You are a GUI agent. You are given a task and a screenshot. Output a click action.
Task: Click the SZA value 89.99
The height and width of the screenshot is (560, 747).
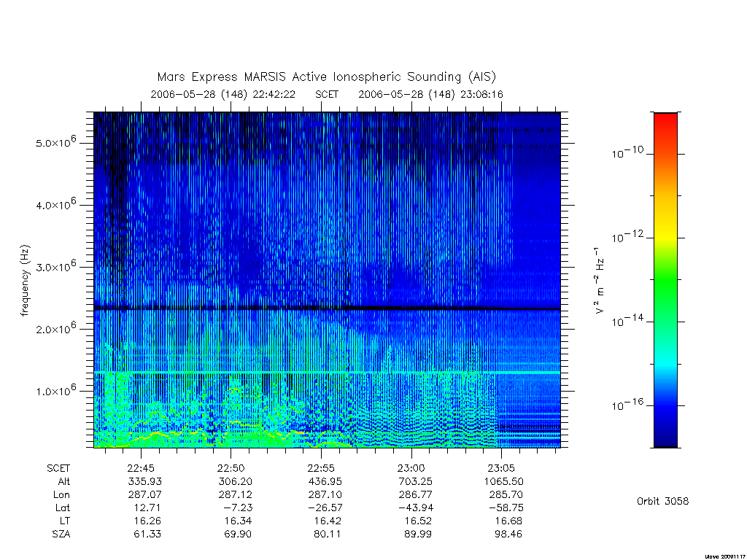tap(418, 534)
